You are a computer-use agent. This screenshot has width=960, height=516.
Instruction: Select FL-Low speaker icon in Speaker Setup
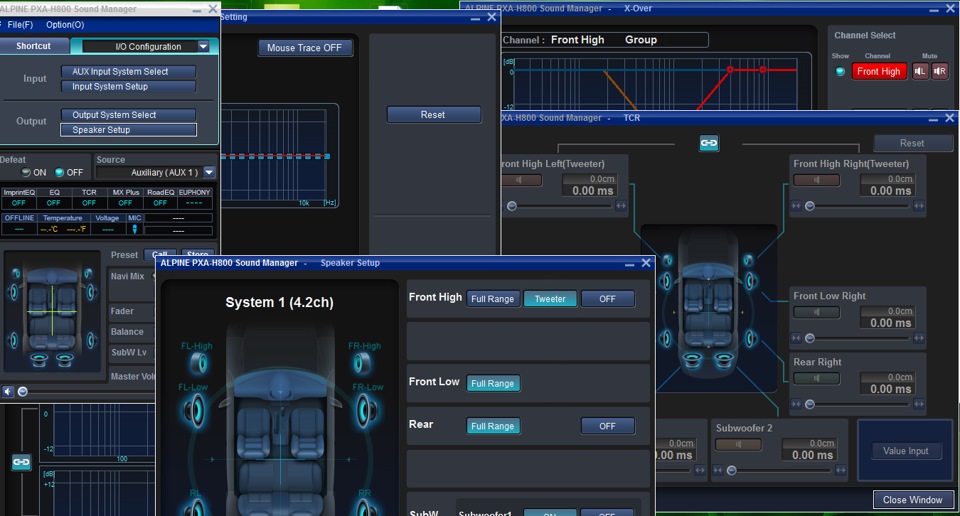point(194,410)
